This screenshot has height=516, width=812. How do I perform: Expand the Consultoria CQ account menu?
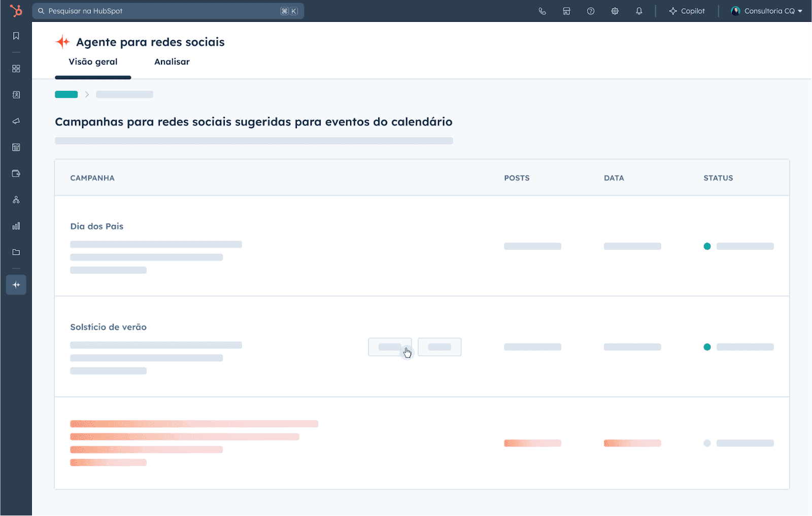click(766, 11)
